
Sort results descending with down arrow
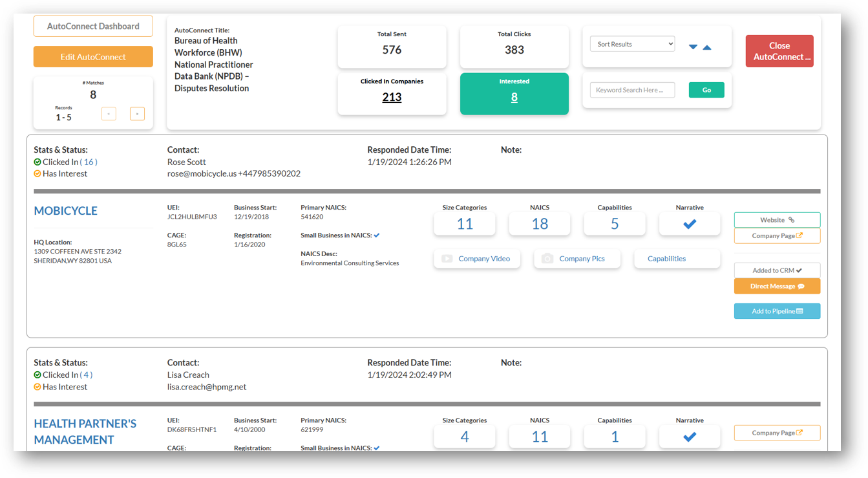click(x=693, y=47)
